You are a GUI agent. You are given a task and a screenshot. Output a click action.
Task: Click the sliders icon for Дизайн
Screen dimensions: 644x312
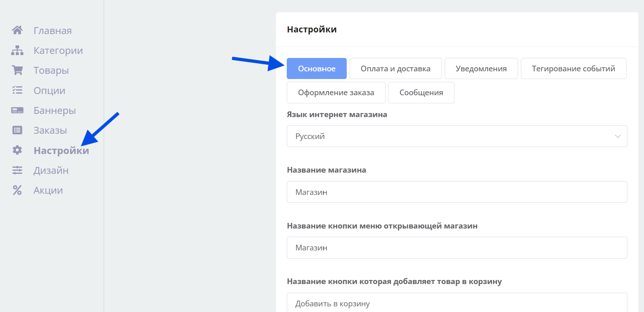click(x=17, y=170)
